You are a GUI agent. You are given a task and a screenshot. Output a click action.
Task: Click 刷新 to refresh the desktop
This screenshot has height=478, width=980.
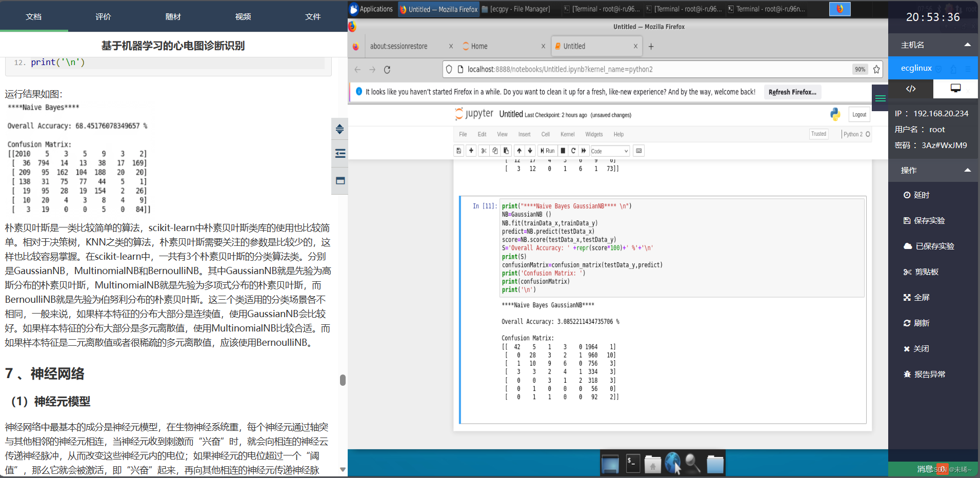[916, 323]
